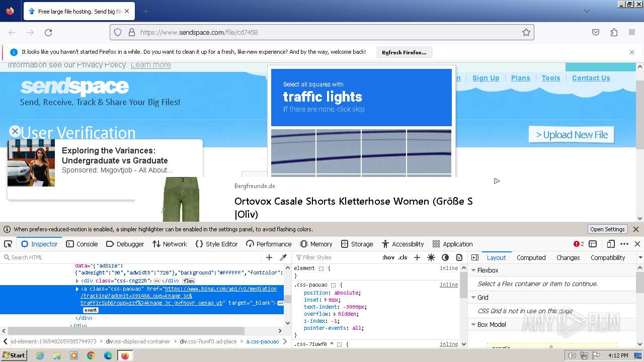Expand the overflow shorthand property
The height and width of the screenshot is (362, 644).
335,314
